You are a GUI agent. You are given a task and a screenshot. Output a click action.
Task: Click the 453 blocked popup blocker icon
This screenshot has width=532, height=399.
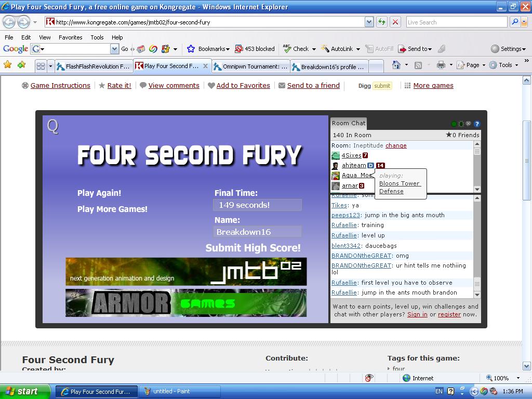pyautogui.click(x=239, y=49)
